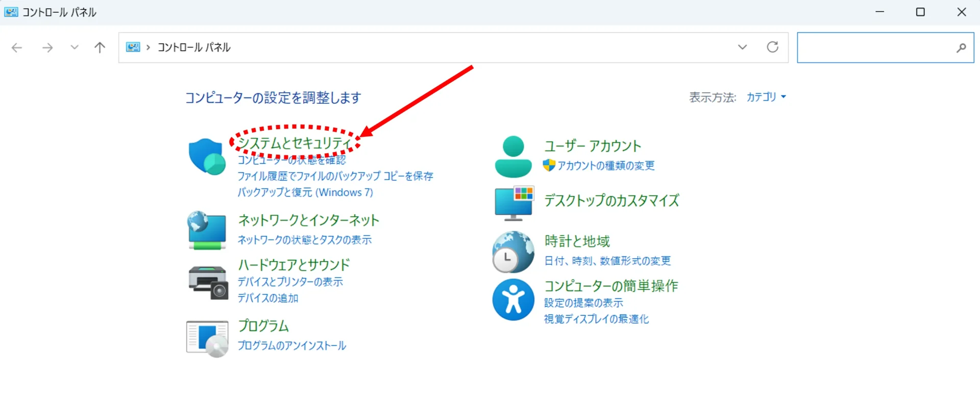The width and height of the screenshot is (980, 394).
Task: Click the コンピューターの設定を調整します heading
Action: [x=273, y=97]
